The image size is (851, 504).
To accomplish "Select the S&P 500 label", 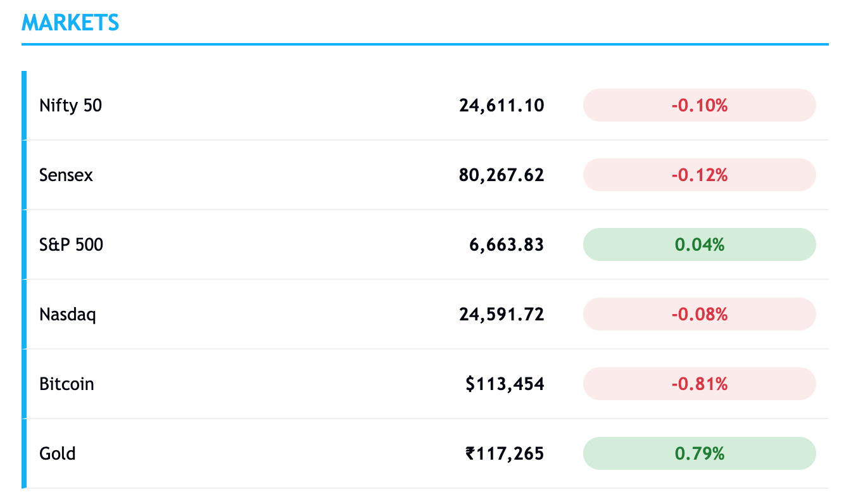I will [x=71, y=244].
